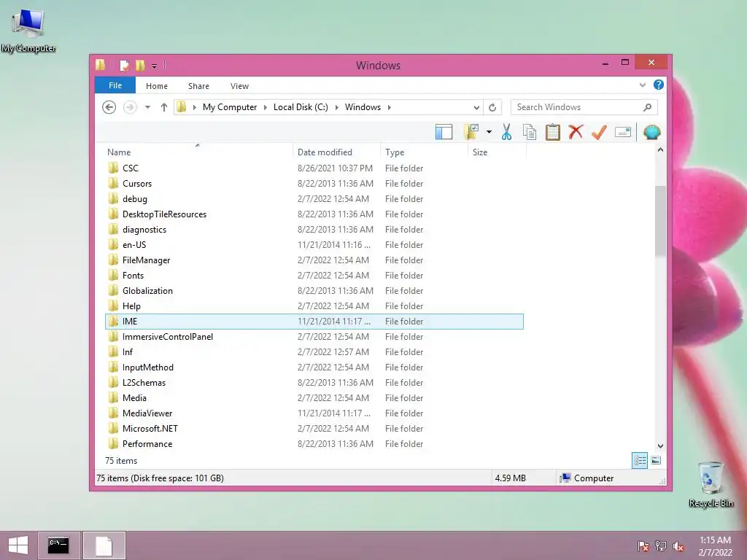Sort by the Type column header
Image resolution: width=747 pixels, height=560 pixels.
424,152
